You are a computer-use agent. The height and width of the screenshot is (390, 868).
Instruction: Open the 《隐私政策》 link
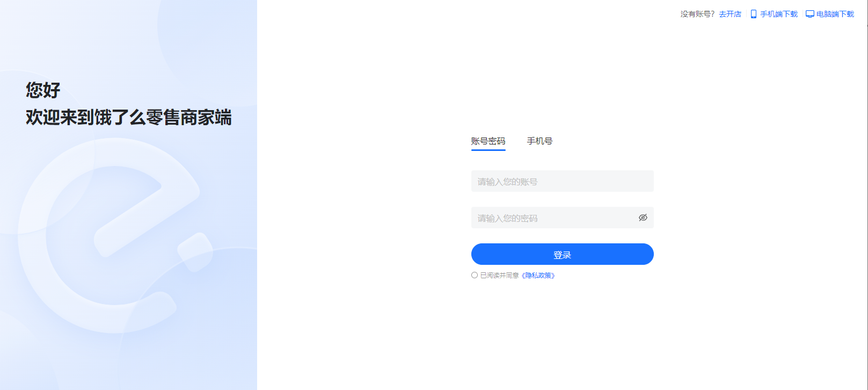[538, 276]
